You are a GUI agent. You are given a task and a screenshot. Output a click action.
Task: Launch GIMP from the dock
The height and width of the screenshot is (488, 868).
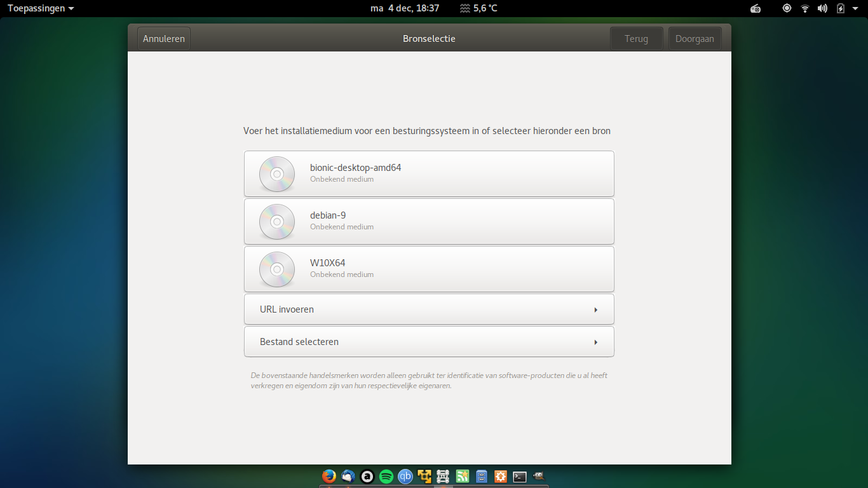[539, 475]
